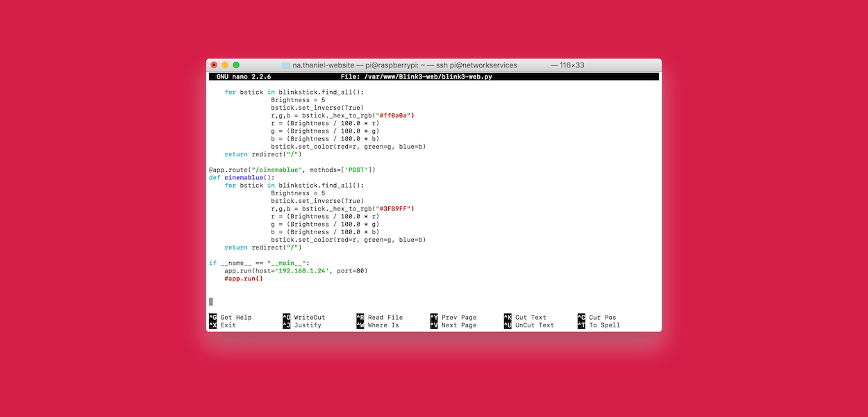
Task: Place cursor on the "#3F89FF" hex string
Action: (393, 208)
